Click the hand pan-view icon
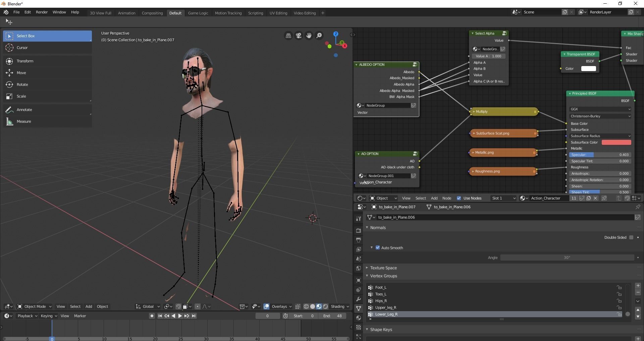 click(309, 36)
